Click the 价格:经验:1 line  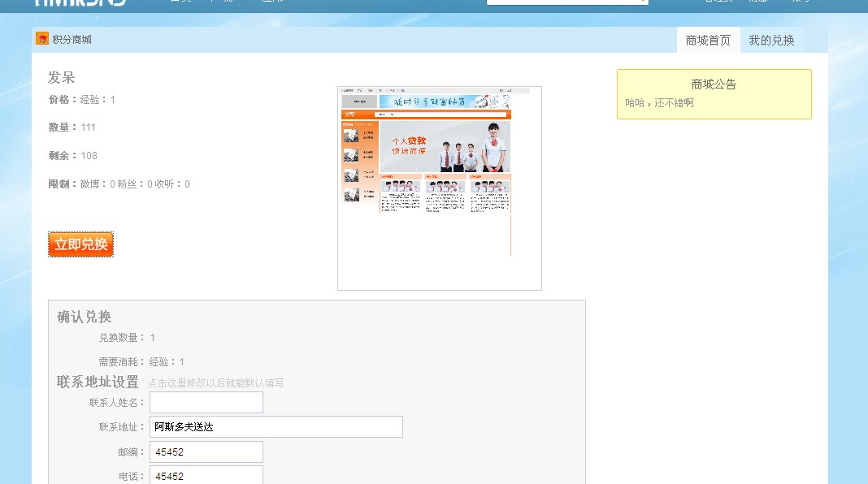click(x=82, y=100)
